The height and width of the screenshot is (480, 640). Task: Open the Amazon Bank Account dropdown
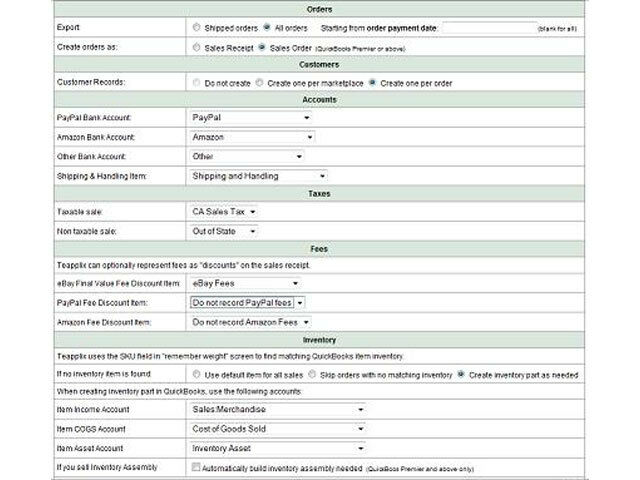pos(252,137)
